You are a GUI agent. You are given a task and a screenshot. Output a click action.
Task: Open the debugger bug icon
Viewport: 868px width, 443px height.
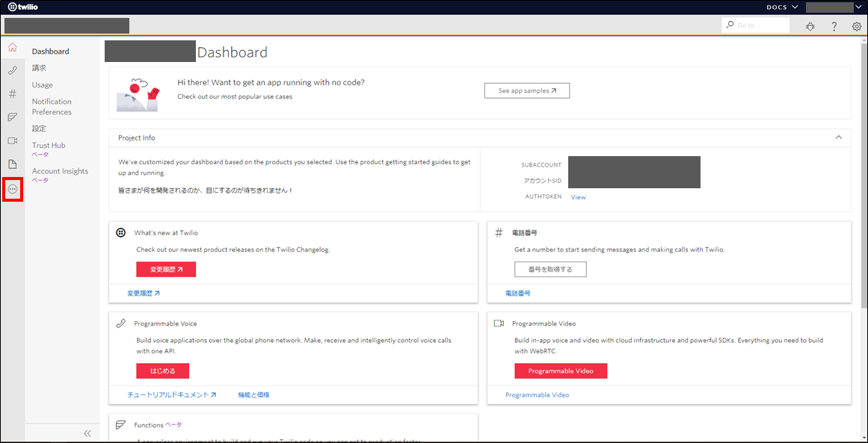810,26
